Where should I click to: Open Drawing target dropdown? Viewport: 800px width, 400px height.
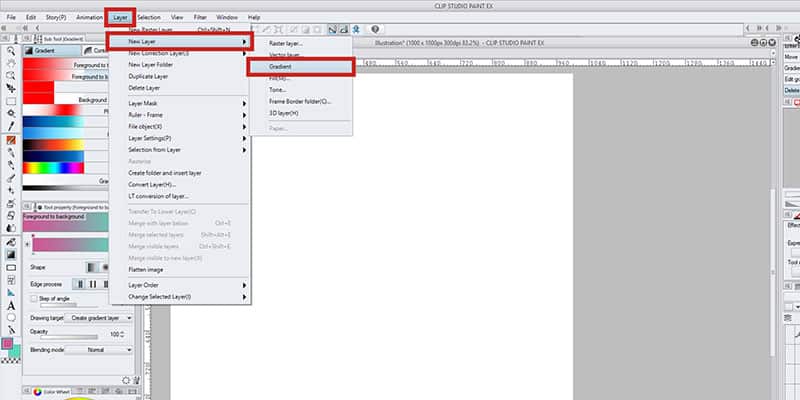(x=98, y=318)
